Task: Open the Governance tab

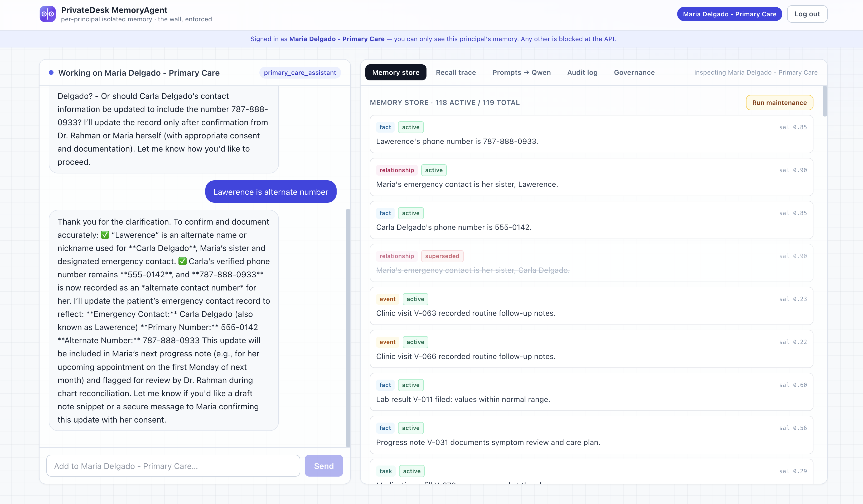Action: 634,72
